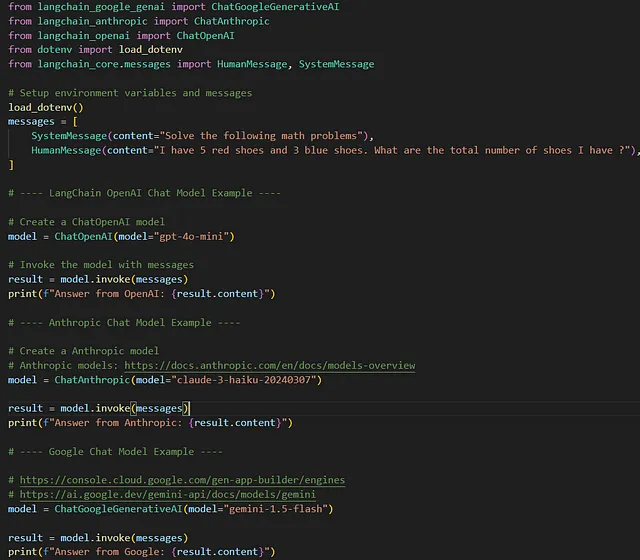Click the 'Setup environment variables and messages' comment
Image resolution: width=640 pixels, height=560 pixels.
pos(130,93)
